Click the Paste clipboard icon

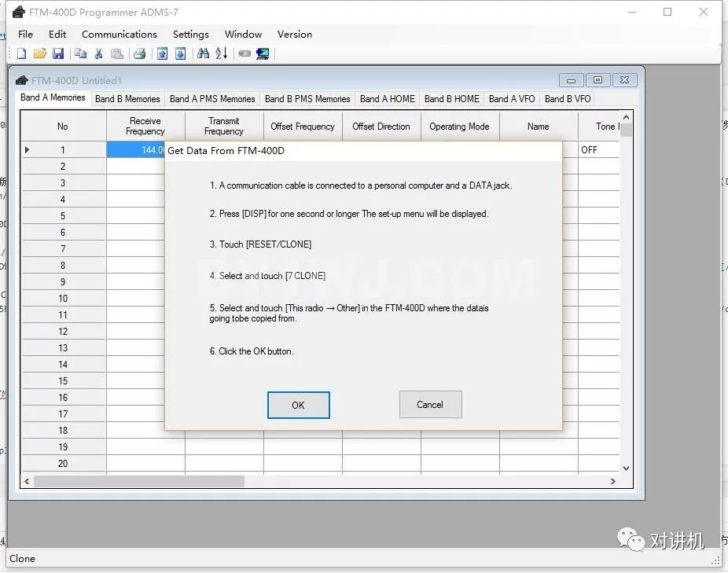(x=117, y=53)
